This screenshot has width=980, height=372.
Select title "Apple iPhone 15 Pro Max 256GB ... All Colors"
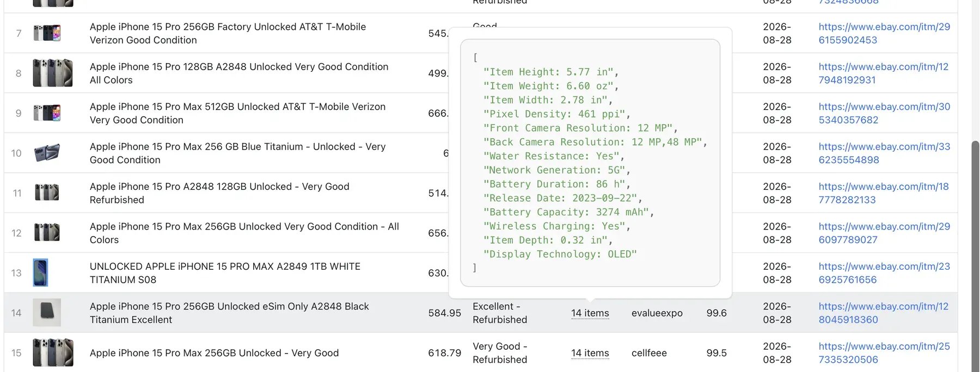pyautogui.click(x=244, y=233)
